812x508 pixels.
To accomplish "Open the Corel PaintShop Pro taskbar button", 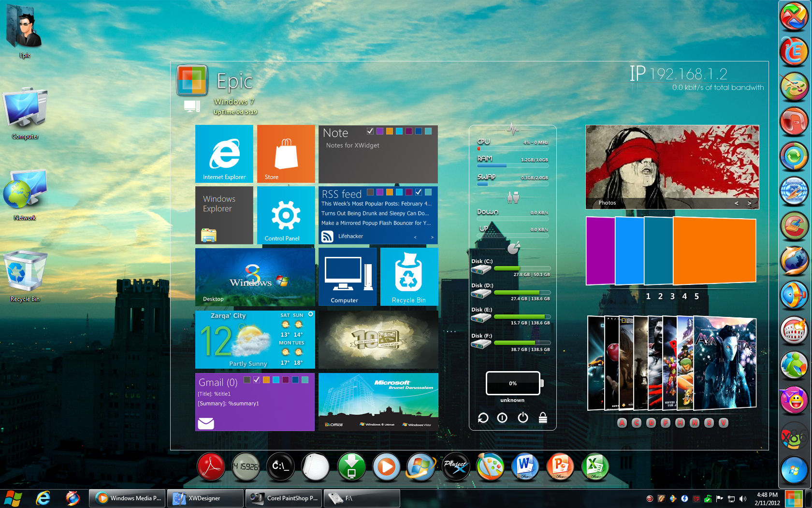I will 284,498.
